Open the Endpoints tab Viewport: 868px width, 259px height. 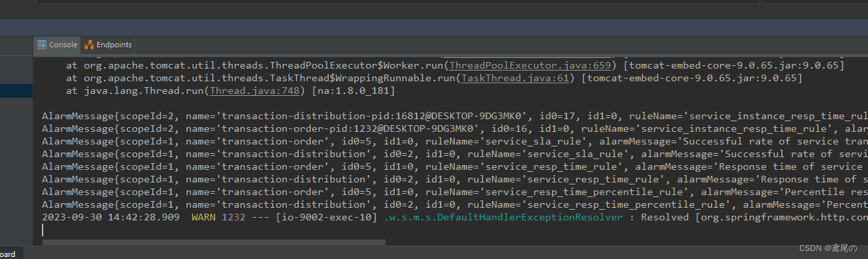pos(108,45)
